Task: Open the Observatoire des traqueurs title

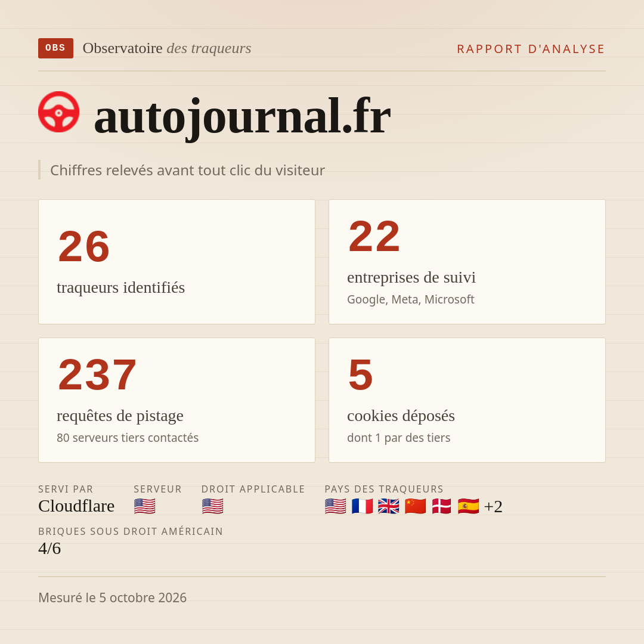Action: pos(167,48)
